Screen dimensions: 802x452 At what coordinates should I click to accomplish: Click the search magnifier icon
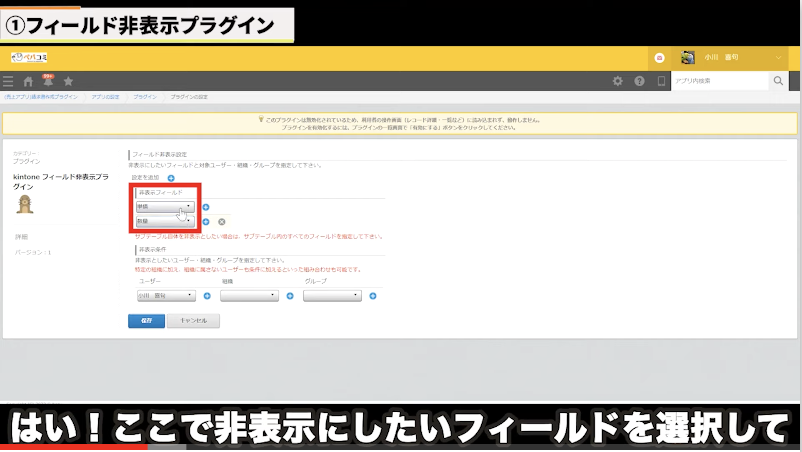[777, 81]
